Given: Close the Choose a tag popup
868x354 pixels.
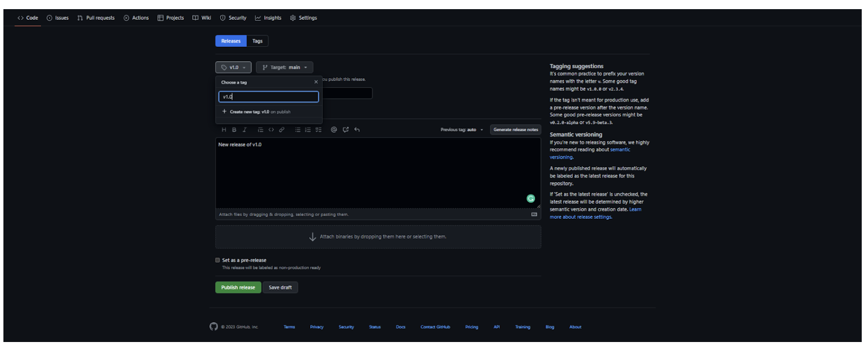Looking at the screenshot, I should (x=316, y=82).
